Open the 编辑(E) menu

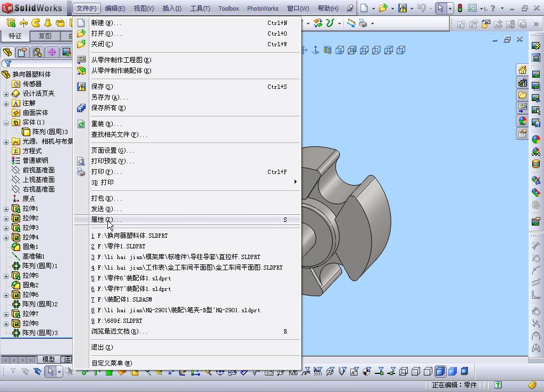pyautogui.click(x=115, y=8)
